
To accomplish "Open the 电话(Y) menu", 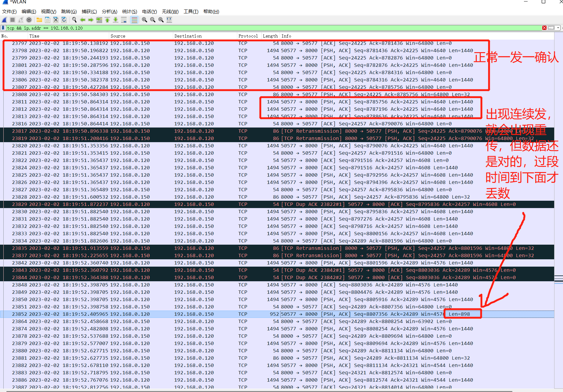I will pos(149,12).
